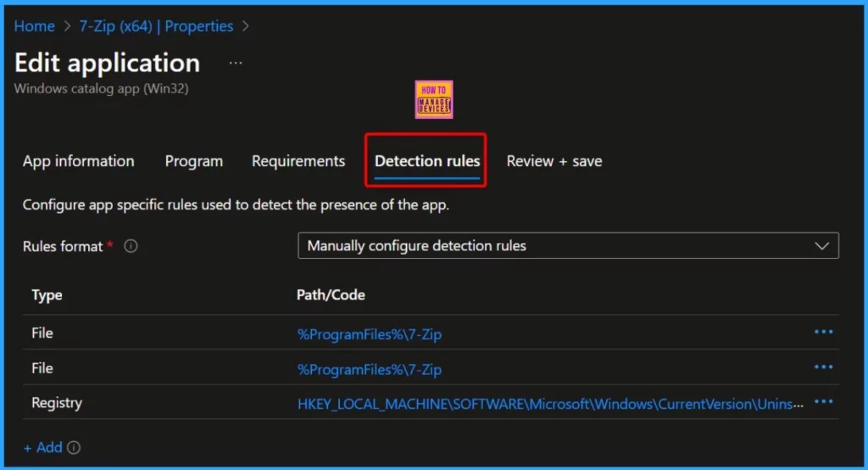Select the Detection rules tab

pos(427,161)
